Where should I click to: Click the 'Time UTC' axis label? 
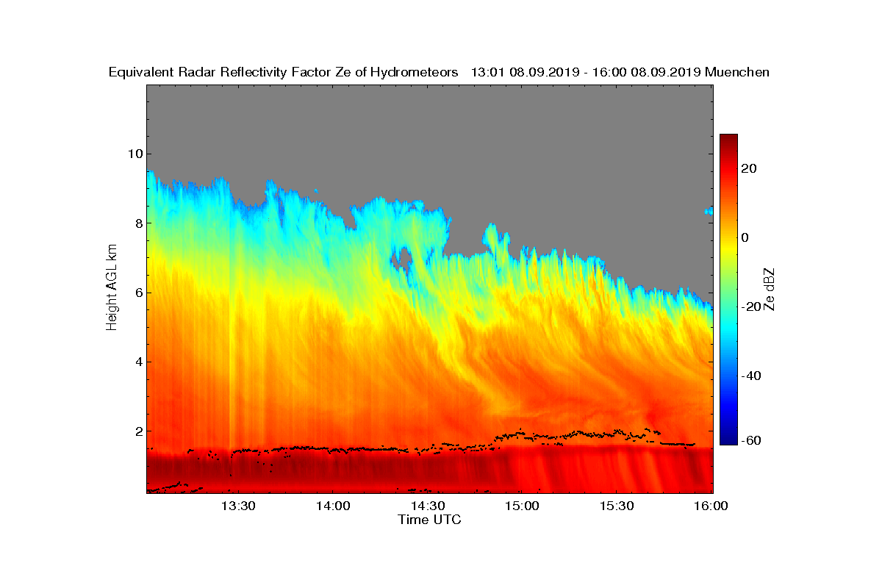click(430, 520)
